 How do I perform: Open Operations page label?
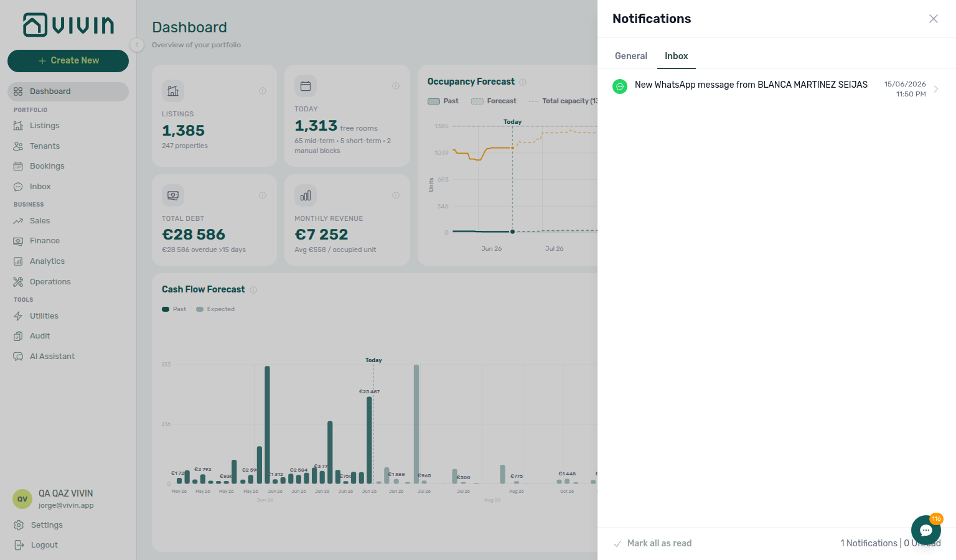(x=50, y=282)
